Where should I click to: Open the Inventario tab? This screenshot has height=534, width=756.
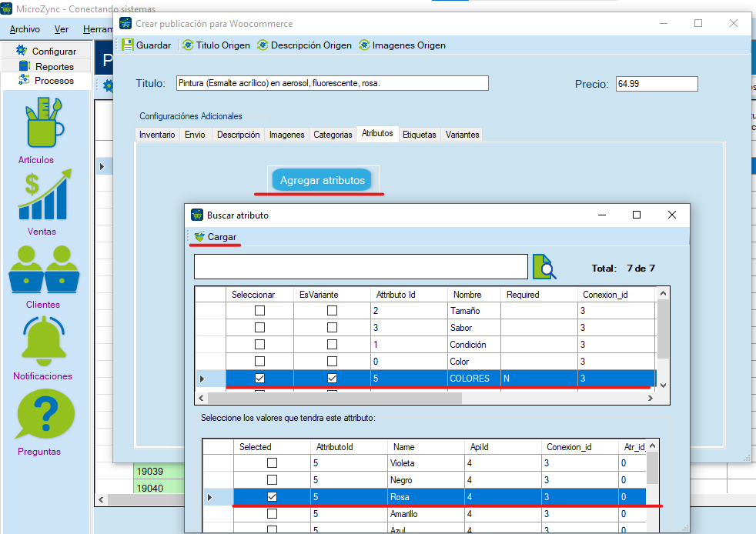pos(157,135)
